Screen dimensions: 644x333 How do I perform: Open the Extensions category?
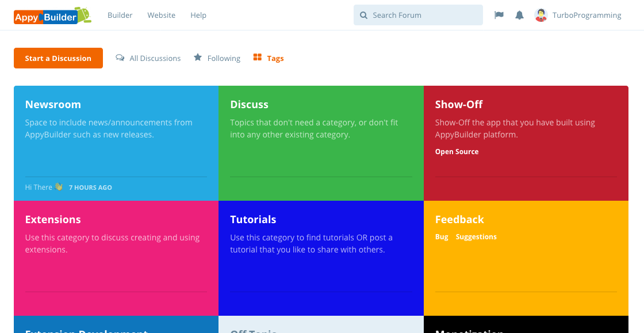tap(53, 219)
